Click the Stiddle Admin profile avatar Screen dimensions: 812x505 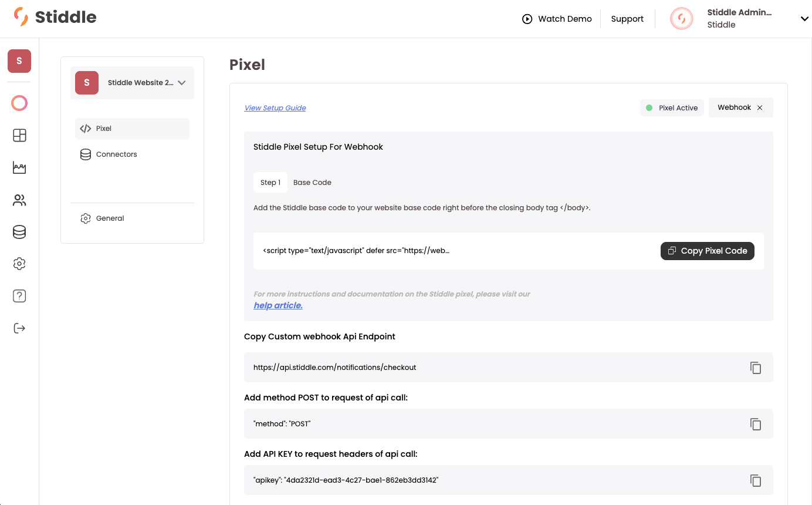682,19
